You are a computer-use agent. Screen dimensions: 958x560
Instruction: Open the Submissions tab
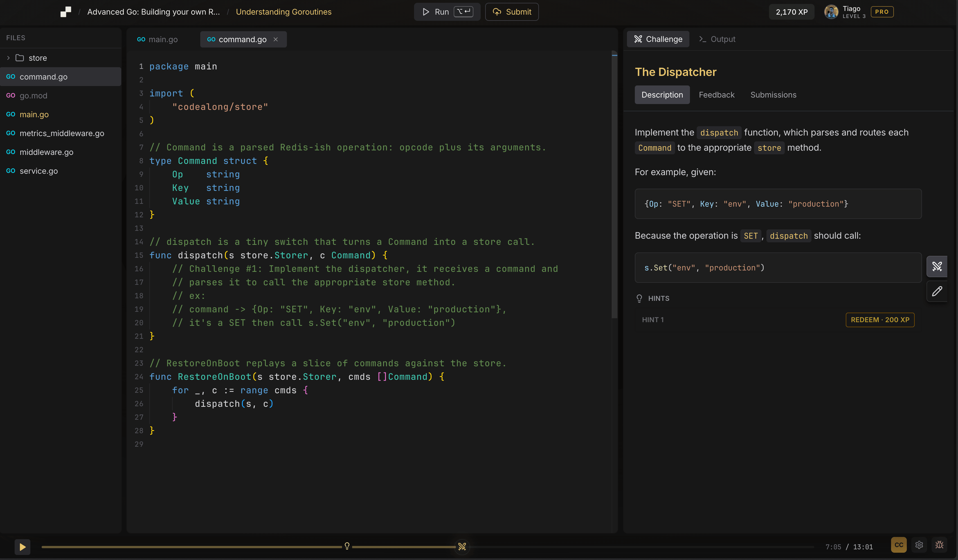pyautogui.click(x=773, y=95)
